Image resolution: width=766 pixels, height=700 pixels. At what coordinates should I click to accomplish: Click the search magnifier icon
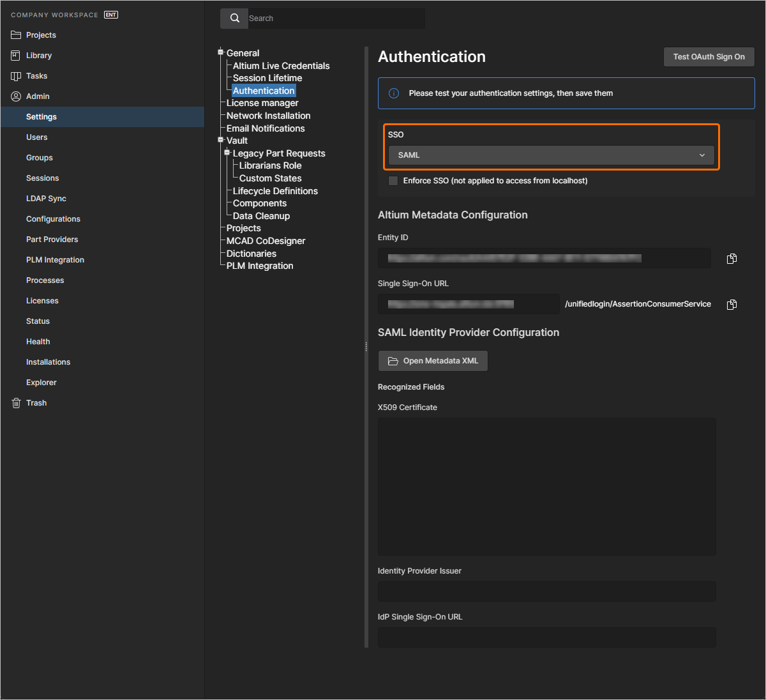234,19
